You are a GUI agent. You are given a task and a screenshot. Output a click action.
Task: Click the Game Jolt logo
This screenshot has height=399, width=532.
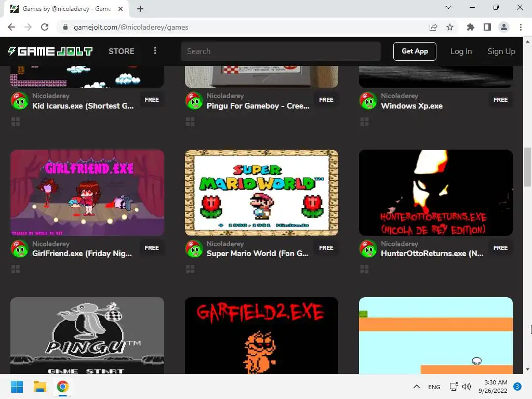[x=50, y=51]
